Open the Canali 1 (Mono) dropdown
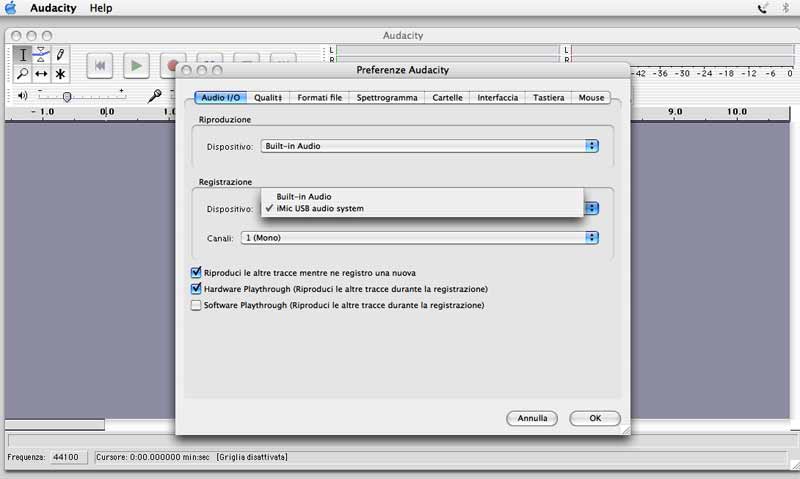 click(420, 238)
